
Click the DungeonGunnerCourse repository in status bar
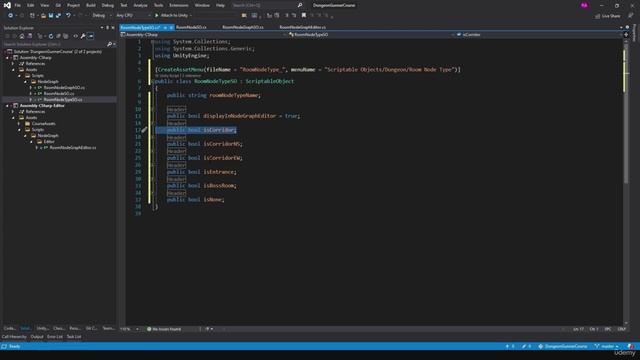pos(563,347)
